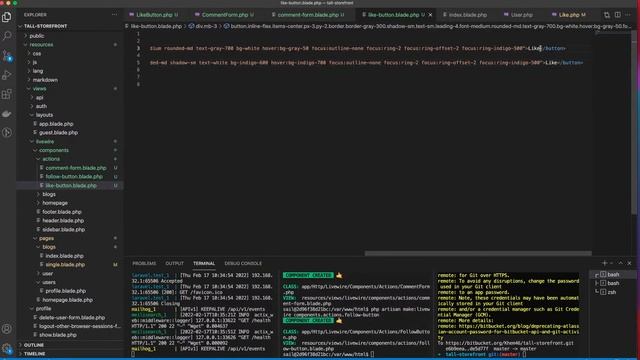Expand the TIMELINE section
Viewport: 640px width, 360px height.
(x=34, y=354)
